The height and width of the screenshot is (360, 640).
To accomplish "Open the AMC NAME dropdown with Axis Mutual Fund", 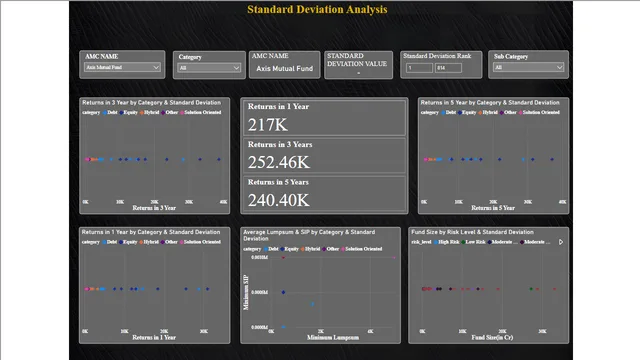I will pos(122,67).
